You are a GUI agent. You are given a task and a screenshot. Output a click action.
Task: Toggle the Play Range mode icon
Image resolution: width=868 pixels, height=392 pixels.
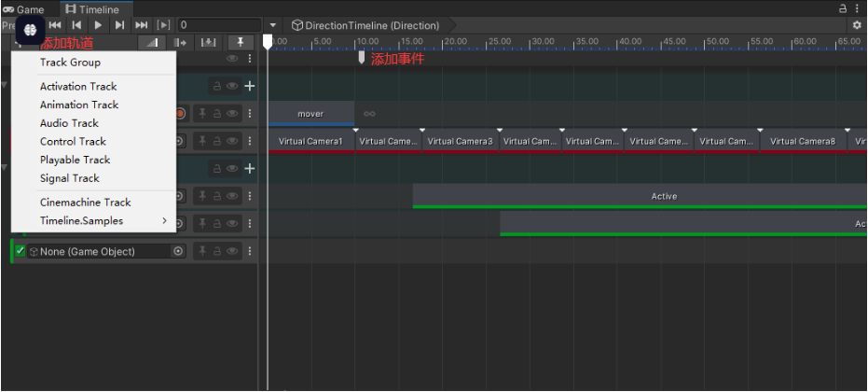point(164,25)
